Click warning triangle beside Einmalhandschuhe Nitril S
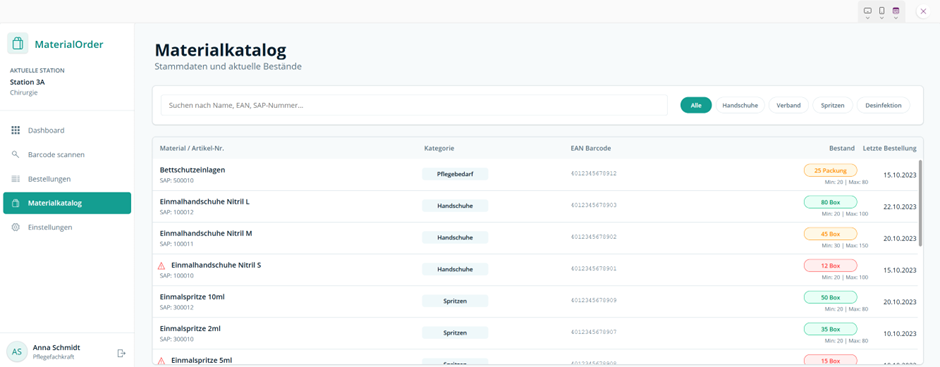The image size is (940, 367). [x=161, y=265]
